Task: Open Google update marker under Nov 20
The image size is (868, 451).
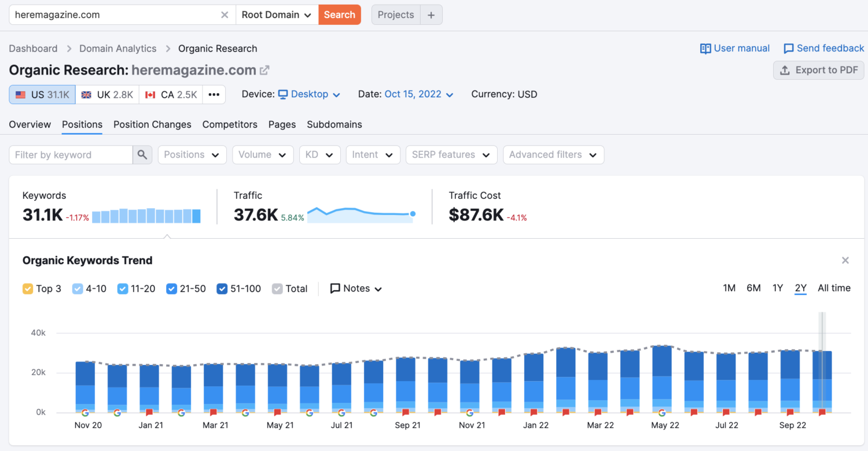Action: point(85,412)
